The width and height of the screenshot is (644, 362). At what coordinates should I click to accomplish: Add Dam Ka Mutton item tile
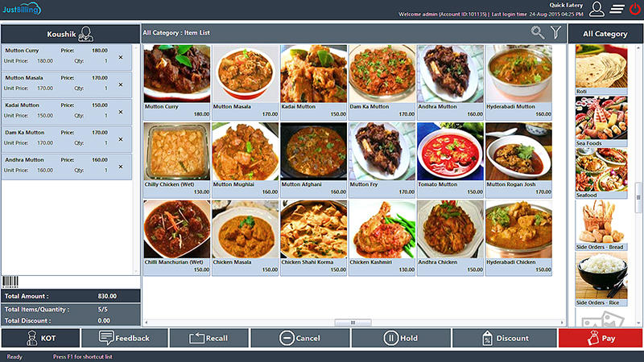point(382,82)
